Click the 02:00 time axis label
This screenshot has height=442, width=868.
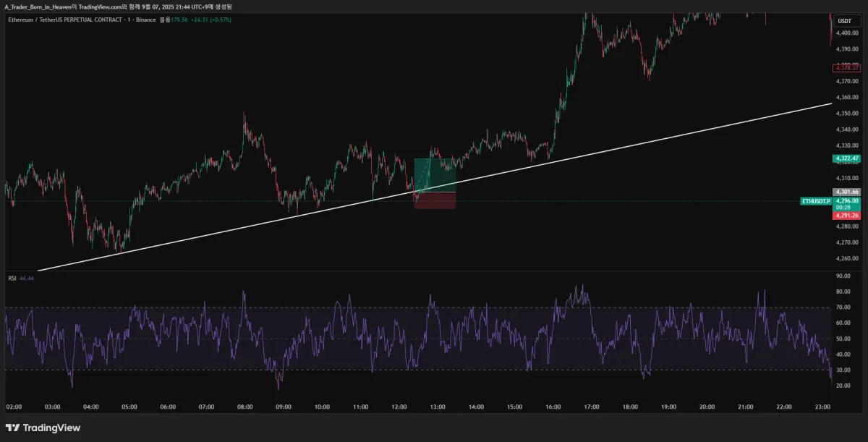click(x=14, y=407)
